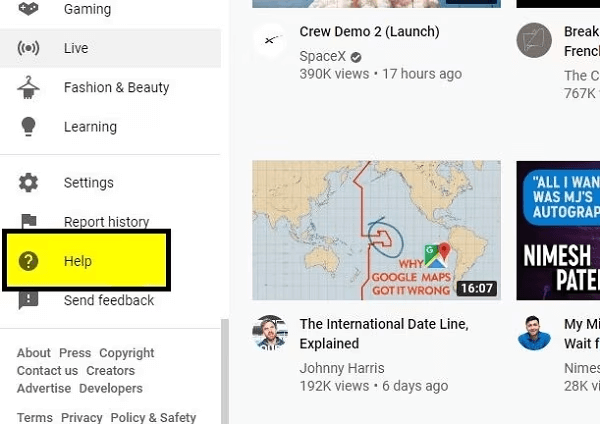This screenshot has height=424, width=600.
Task: Click the Send feedback icon
Action: point(29,300)
